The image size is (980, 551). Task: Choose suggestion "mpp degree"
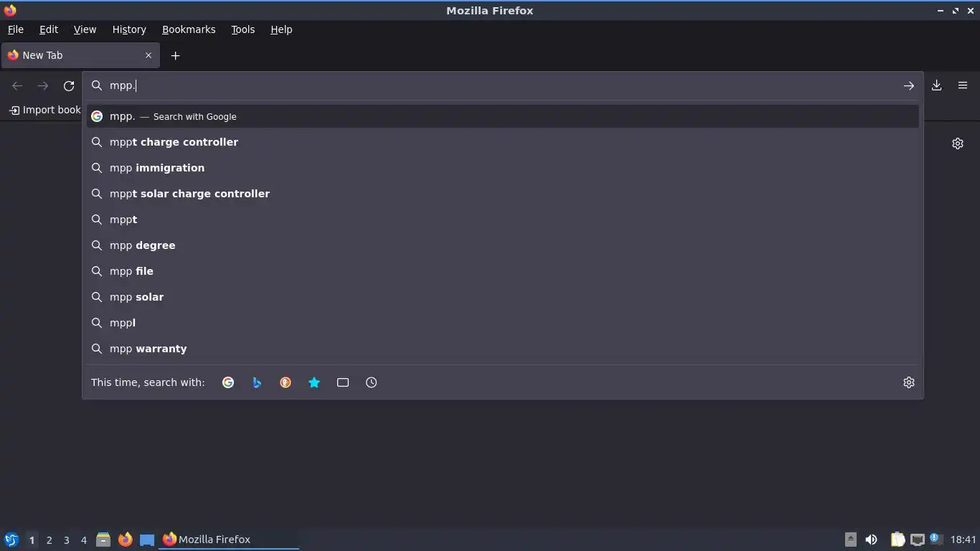click(x=502, y=245)
